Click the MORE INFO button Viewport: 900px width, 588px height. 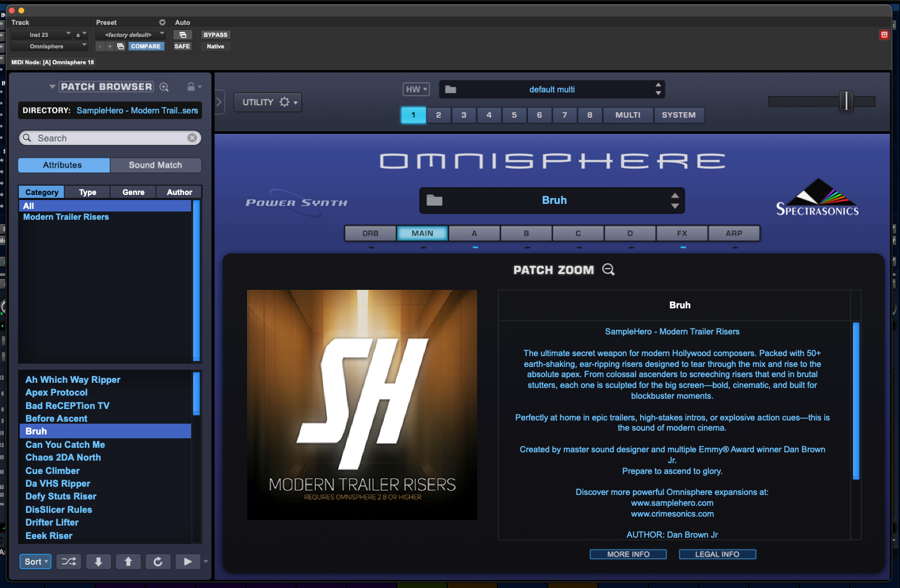628,554
